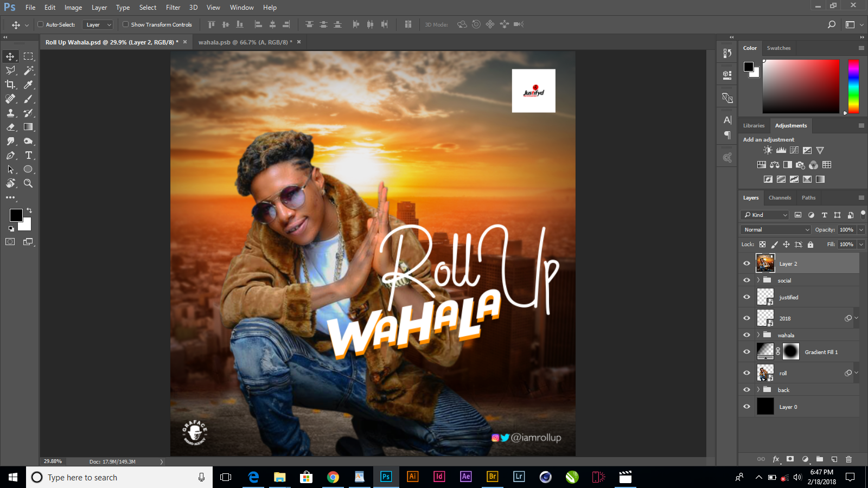Select the Eraser tool
The width and height of the screenshot is (868, 488).
coord(10,127)
